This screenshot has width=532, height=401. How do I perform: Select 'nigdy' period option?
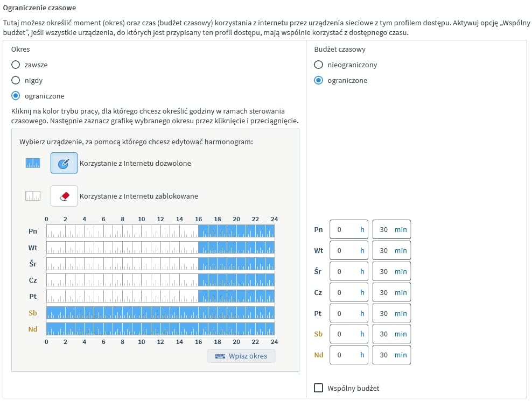click(16, 80)
